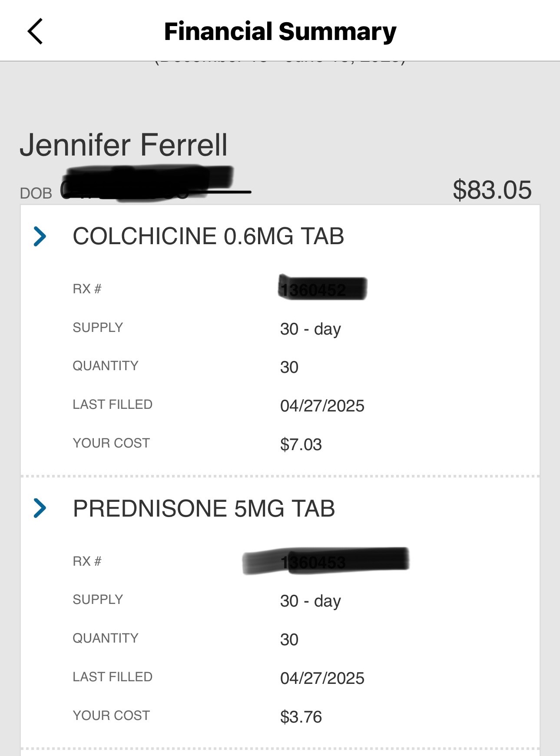Image resolution: width=560 pixels, height=756 pixels.
Task: Tap the Prednisone redacted RX number
Action: tap(326, 561)
